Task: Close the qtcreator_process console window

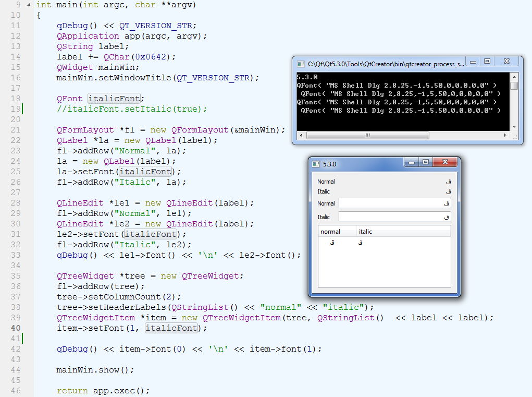Action: 506,62
